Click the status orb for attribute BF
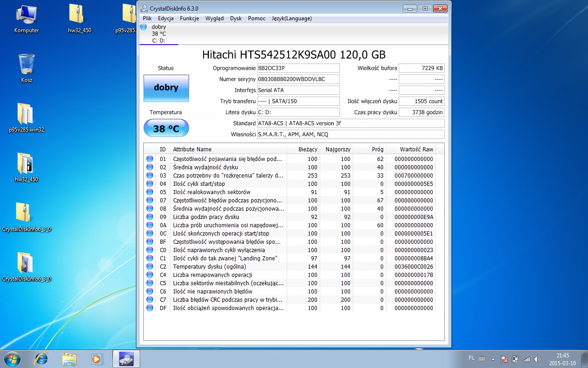 (150, 241)
